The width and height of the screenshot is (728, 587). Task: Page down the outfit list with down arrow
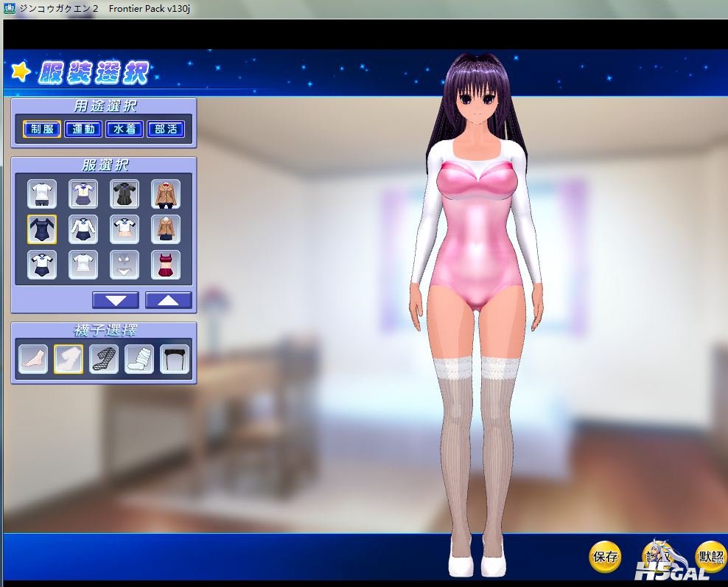[x=116, y=300]
